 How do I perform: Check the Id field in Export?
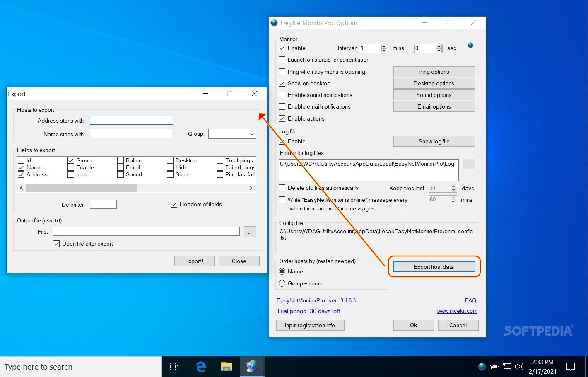pyautogui.click(x=21, y=160)
